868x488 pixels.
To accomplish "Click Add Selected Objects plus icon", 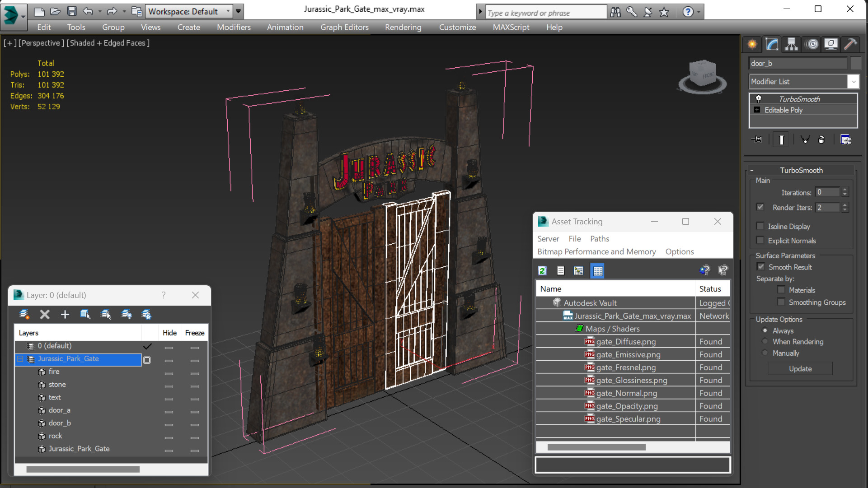I will [x=65, y=314].
